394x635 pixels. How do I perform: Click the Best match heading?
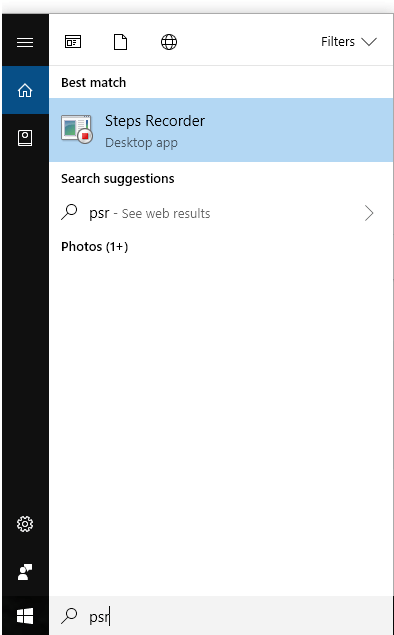94,83
